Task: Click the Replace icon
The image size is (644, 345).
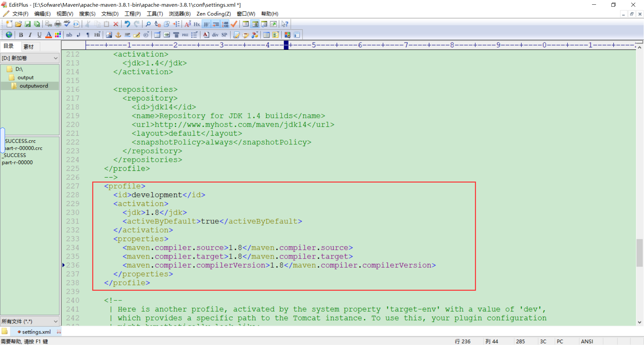Action: point(158,24)
